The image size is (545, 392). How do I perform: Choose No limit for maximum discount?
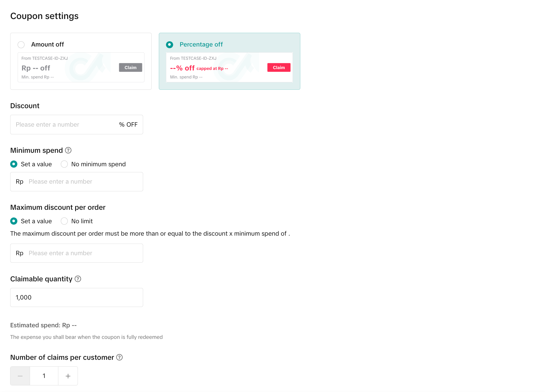64,221
